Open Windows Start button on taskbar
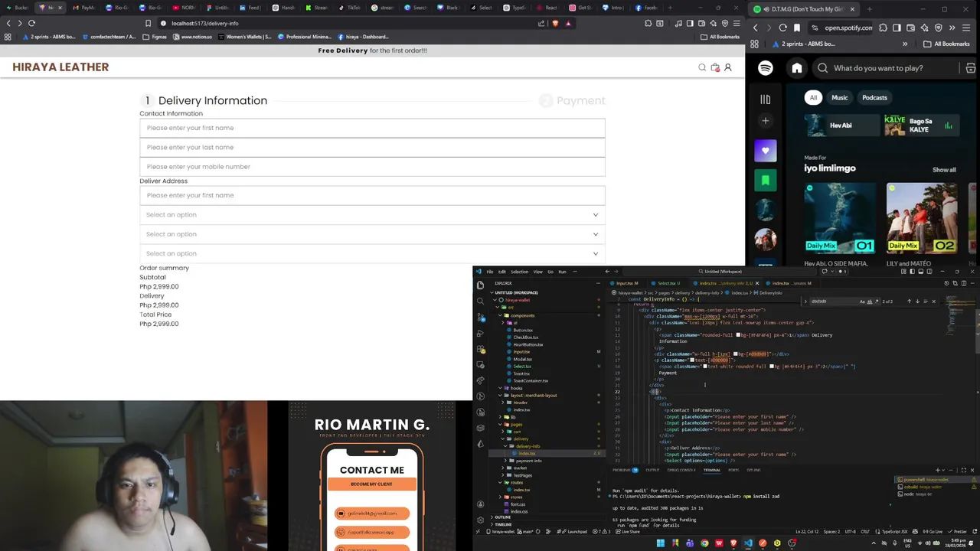 click(661, 543)
